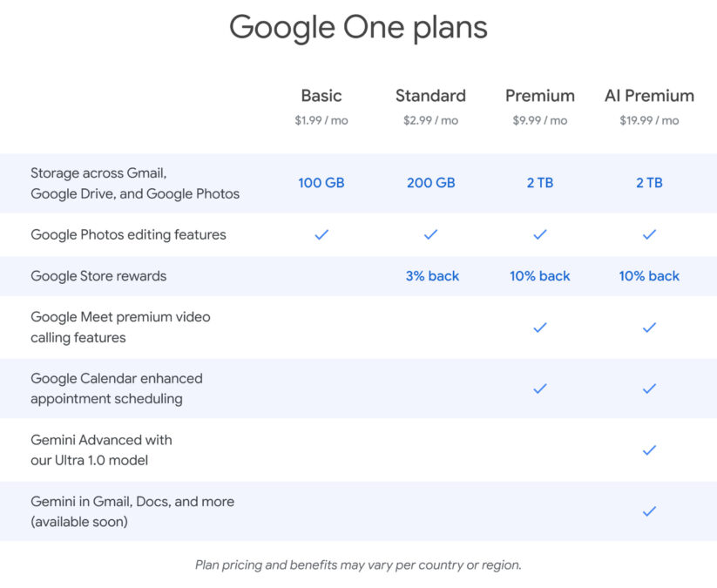Click AI Premium Google Meet checkmark
This screenshot has width=717, height=588.
(x=649, y=328)
